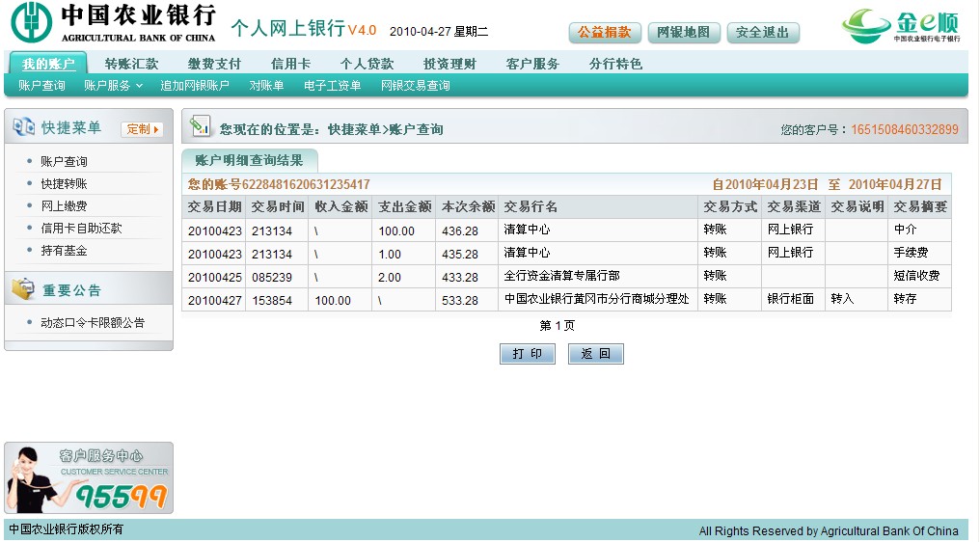Open the 客户服务 tab
The height and width of the screenshot is (542, 980).
[532, 64]
